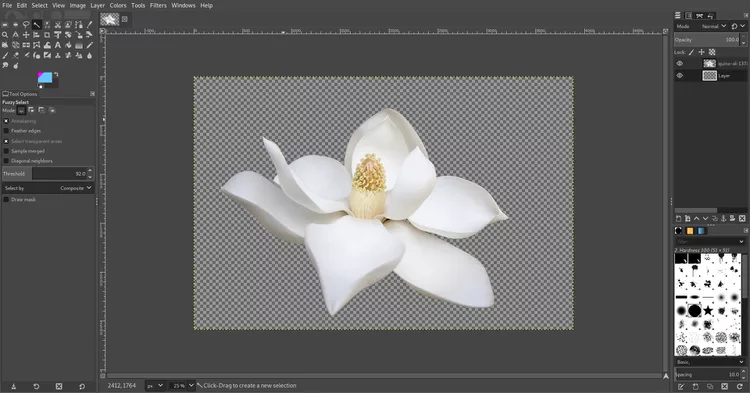Screen dimensions: 750x393
Task: Select the Ellipse Select tool
Action: click(15, 24)
